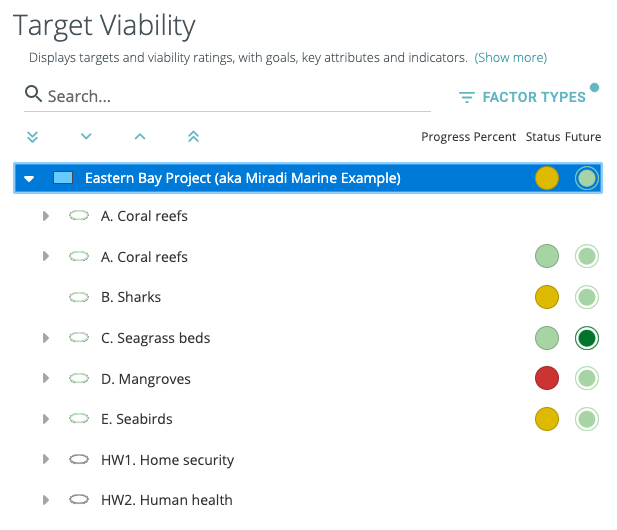Image resolution: width=617 pixels, height=530 pixels.
Task: Click the expand one level chevron icon
Action: pos(86,136)
